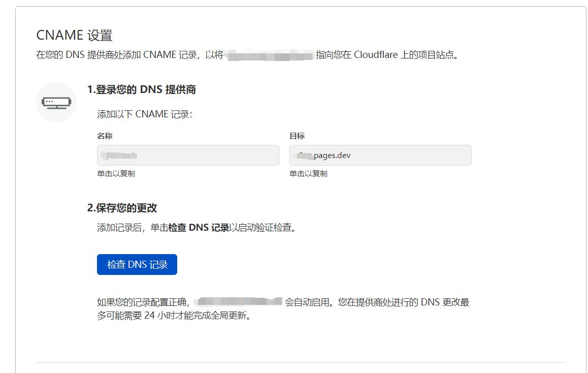Viewport: 588px width, 373px height.
Task: Click the 添加以下 CNAME 记录 text
Action: coord(145,114)
